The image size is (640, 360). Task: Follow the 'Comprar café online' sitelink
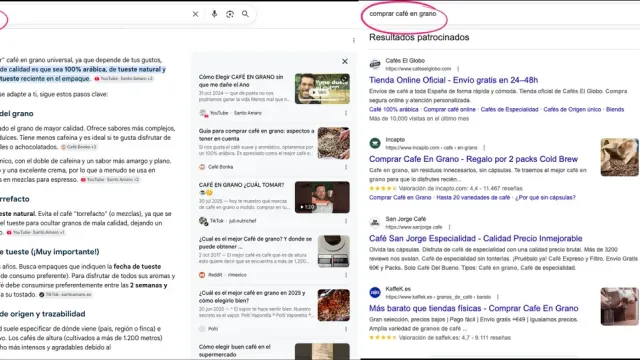click(x=449, y=109)
